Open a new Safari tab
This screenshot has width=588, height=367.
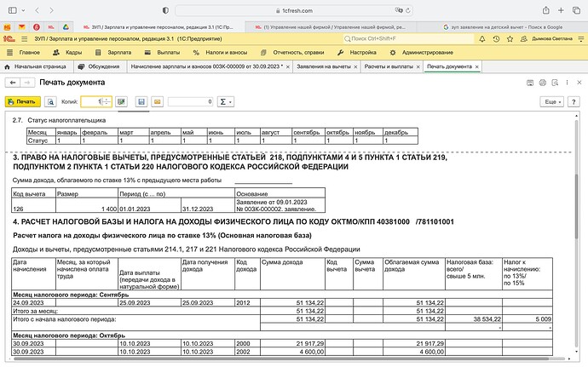(561, 10)
